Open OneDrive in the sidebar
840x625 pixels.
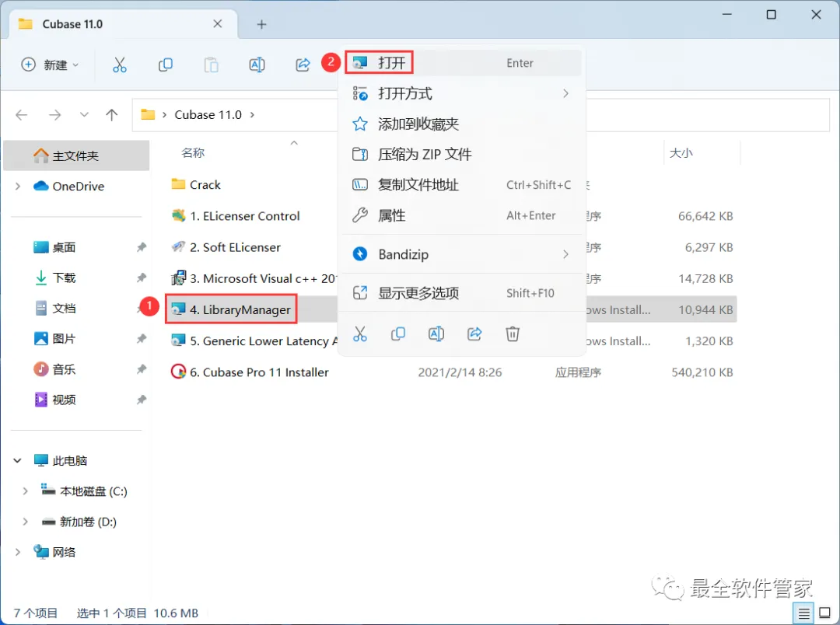[x=79, y=187]
